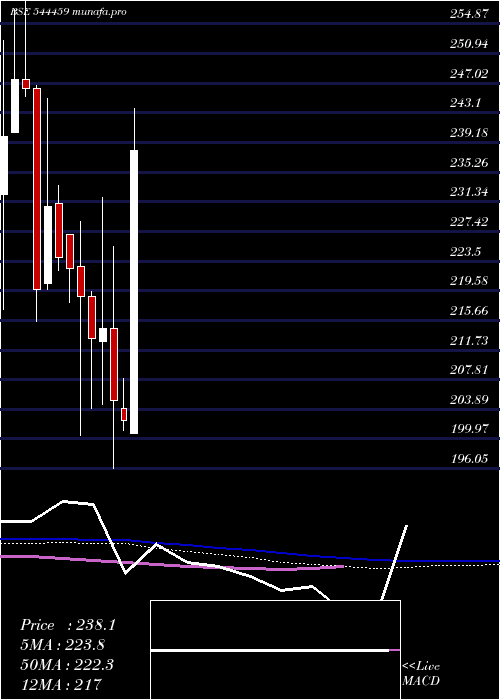This screenshot has height=700, width=500.
Task: Click the 243.1 price axis label
Action: 466,103
